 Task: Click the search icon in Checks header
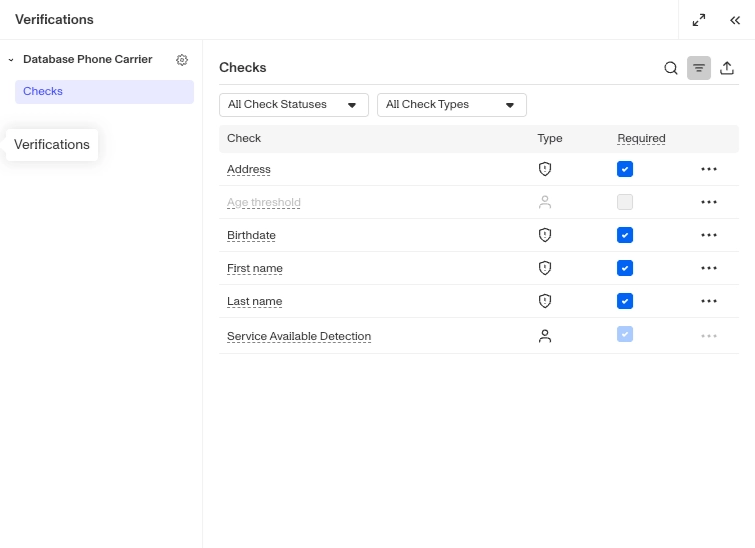click(x=671, y=68)
